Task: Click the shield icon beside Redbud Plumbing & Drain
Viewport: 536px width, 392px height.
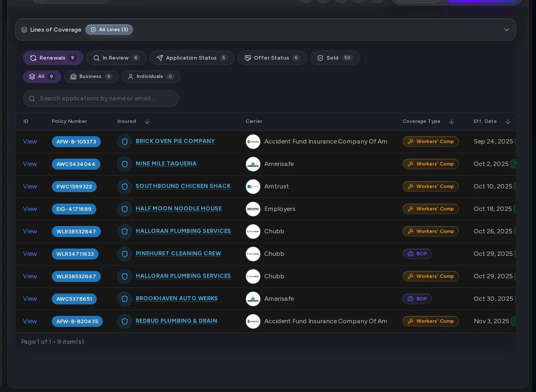Action: point(125,321)
